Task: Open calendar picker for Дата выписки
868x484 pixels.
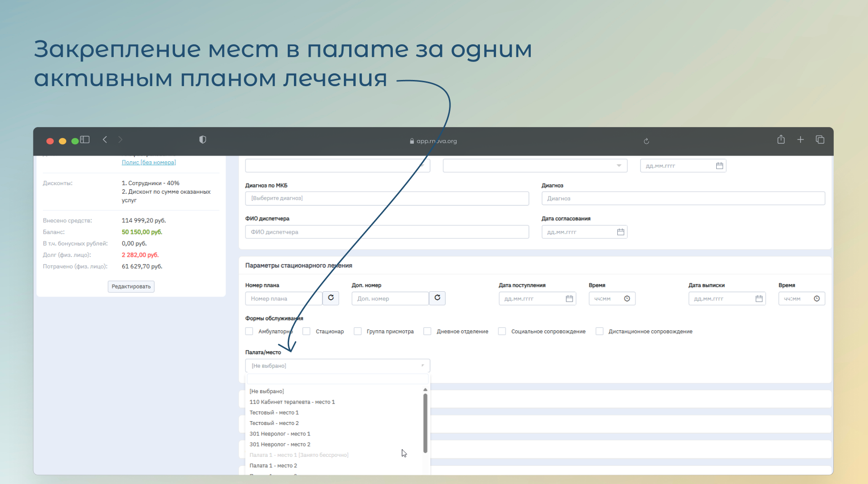Action: 759,298
